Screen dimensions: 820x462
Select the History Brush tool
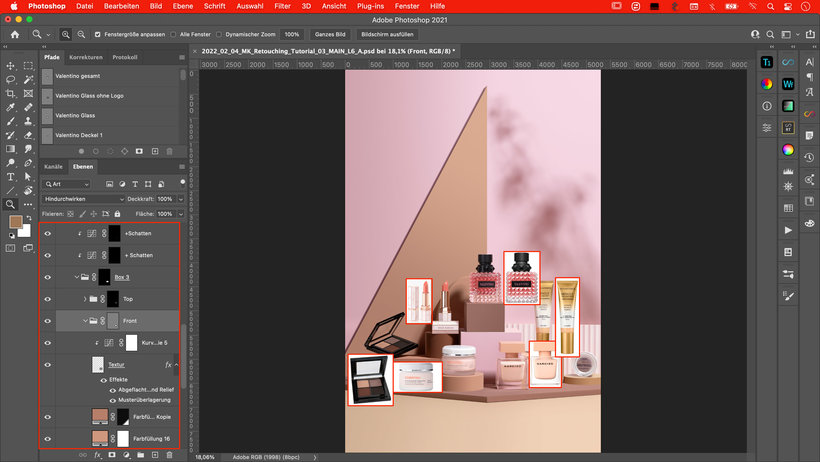[10, 135]
